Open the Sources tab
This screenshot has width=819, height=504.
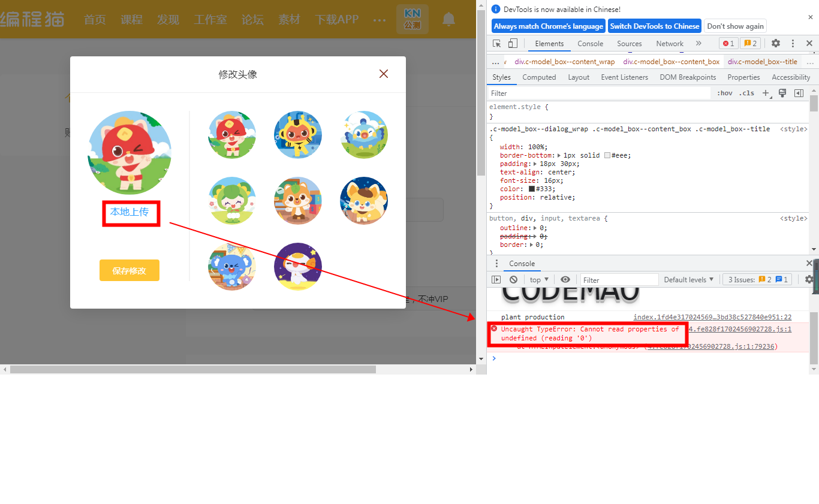click(x=630, y=44)
